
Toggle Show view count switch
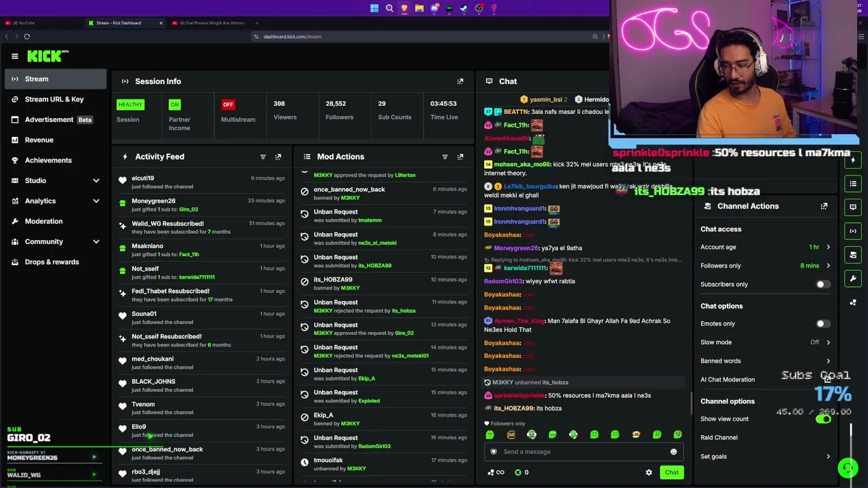click(x=823, y=420)
